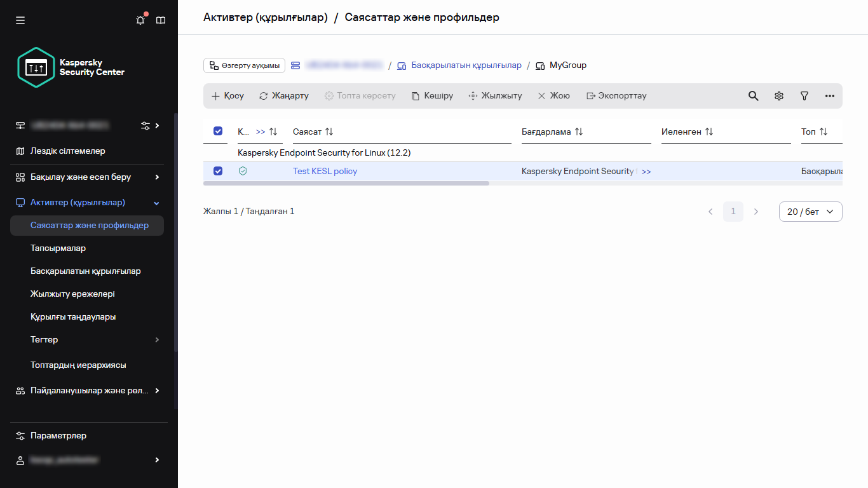Expand Бақылау және есеп беру section

point(157,177)
